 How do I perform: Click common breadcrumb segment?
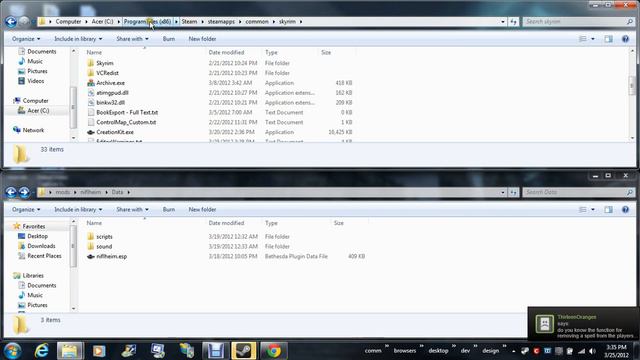(257, 22)
